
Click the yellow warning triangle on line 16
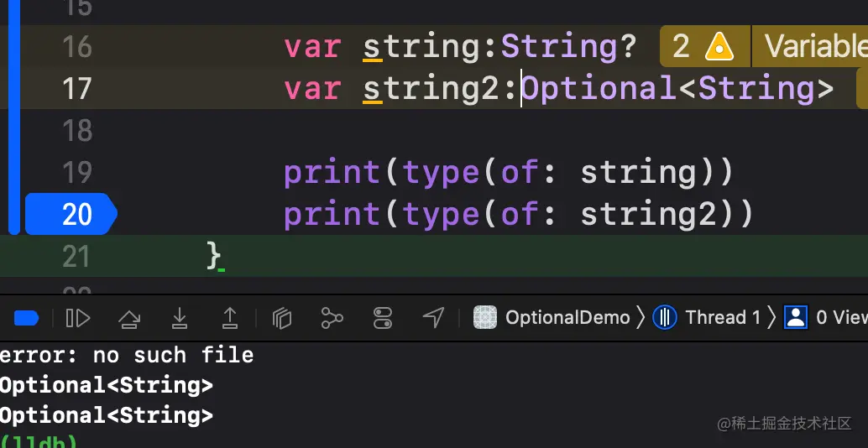[x=719, y=46]
